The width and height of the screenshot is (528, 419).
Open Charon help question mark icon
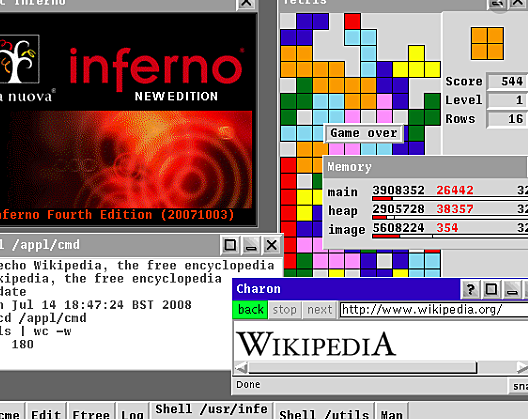point(470,289)
